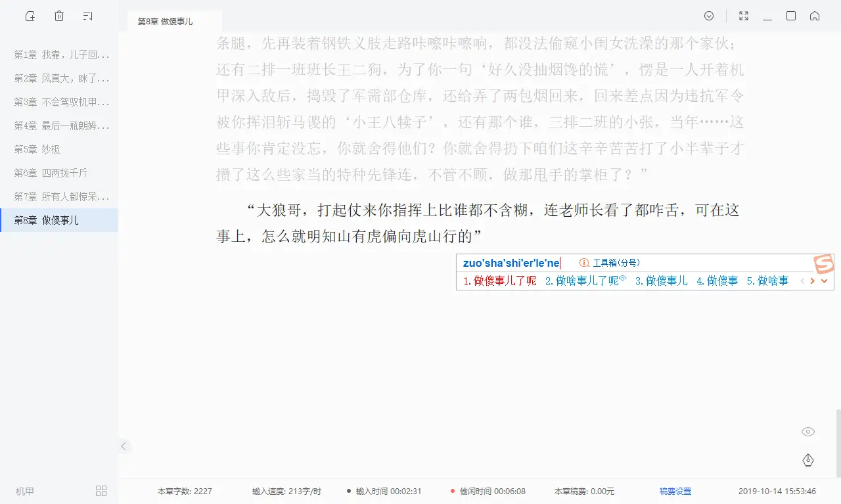Open chapter 第3章 不会驾驭机甲...

pyautogui.click(x=59, y=102)
